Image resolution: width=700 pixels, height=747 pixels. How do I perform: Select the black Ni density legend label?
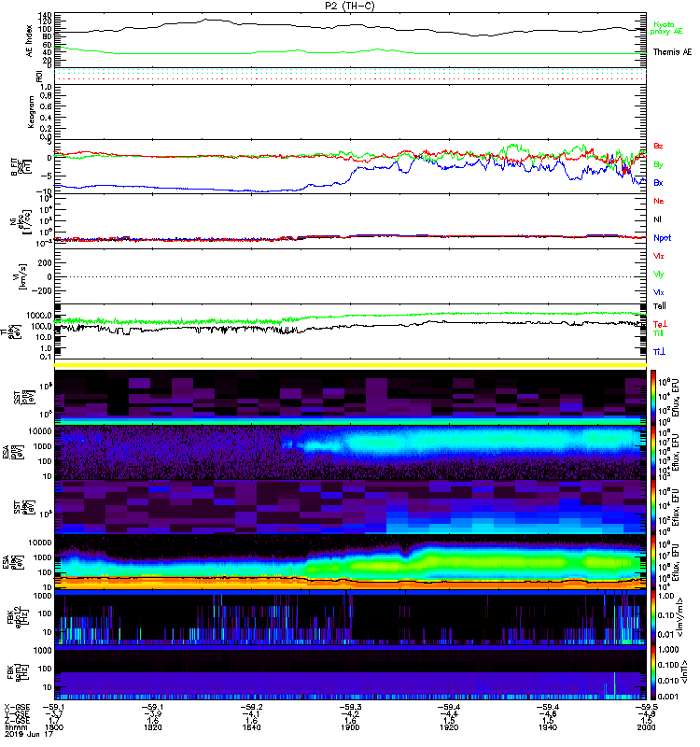click(657, 219)
